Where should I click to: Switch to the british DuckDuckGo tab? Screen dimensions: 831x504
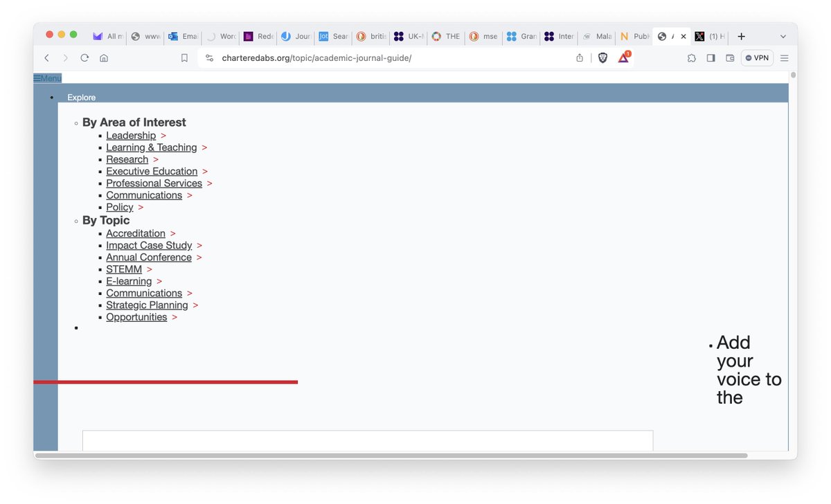370,37
